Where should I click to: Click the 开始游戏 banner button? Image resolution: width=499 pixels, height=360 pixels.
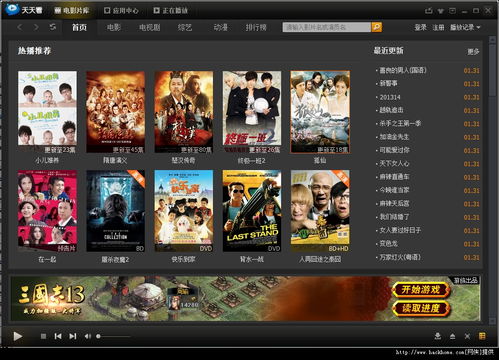click(421, 290)
